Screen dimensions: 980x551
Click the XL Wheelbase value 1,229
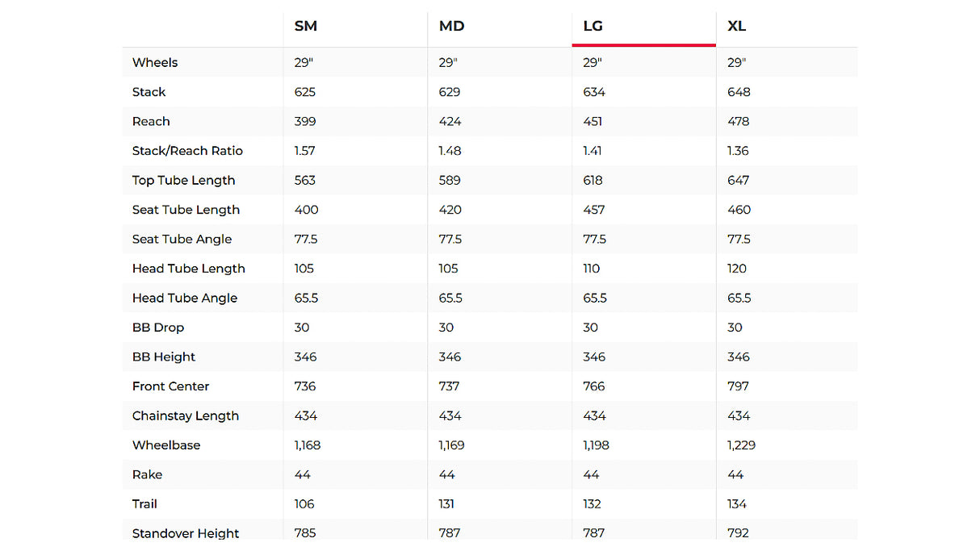742,445
